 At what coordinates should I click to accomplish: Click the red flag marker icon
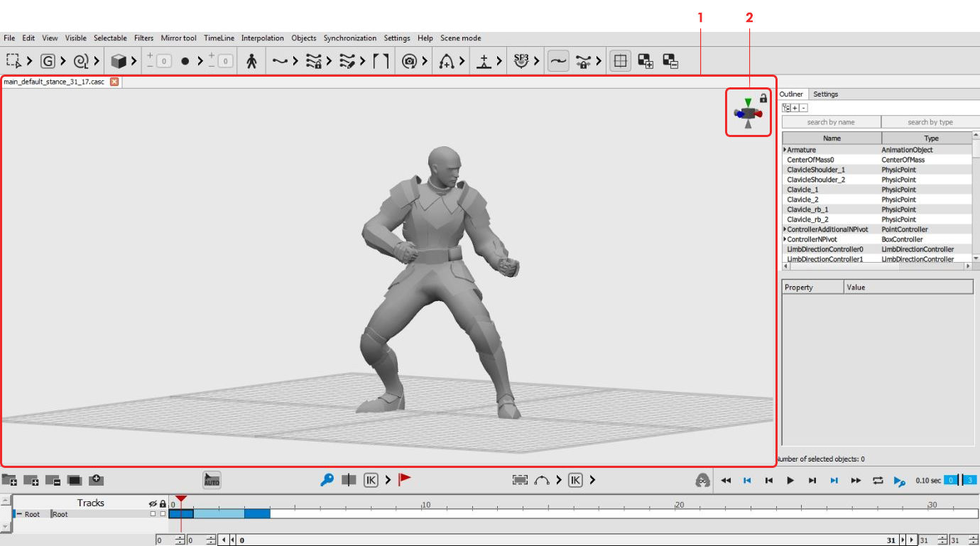(404, 480)
